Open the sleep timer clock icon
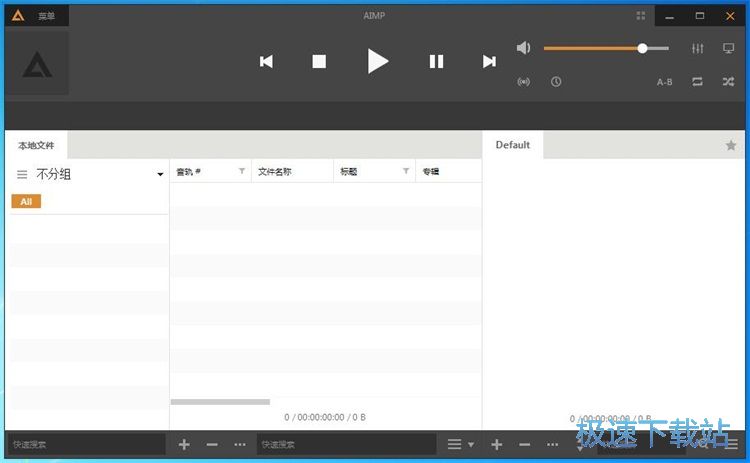 pyautogui.click(x=555, y=82)
